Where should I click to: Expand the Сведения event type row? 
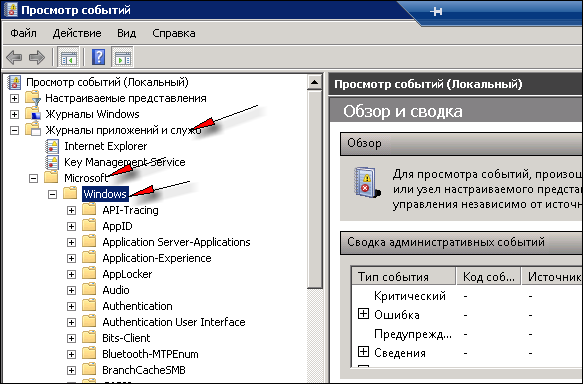click(x=363, y=352)
